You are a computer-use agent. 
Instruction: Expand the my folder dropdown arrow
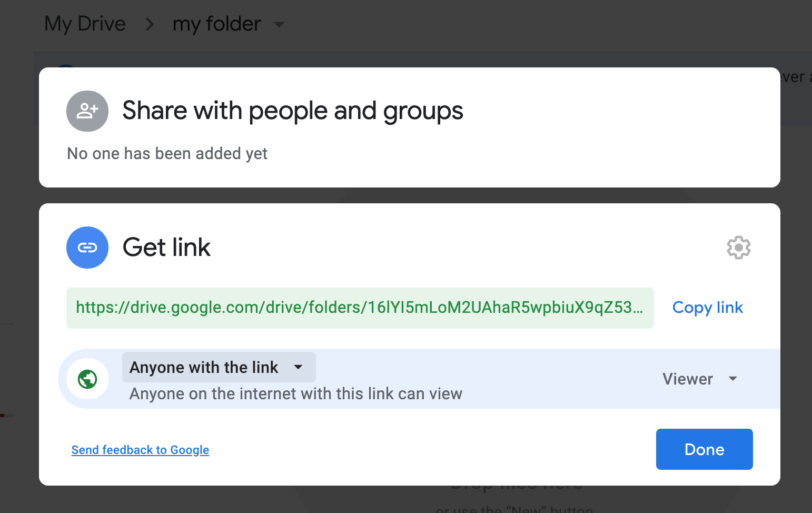[280, 24]
